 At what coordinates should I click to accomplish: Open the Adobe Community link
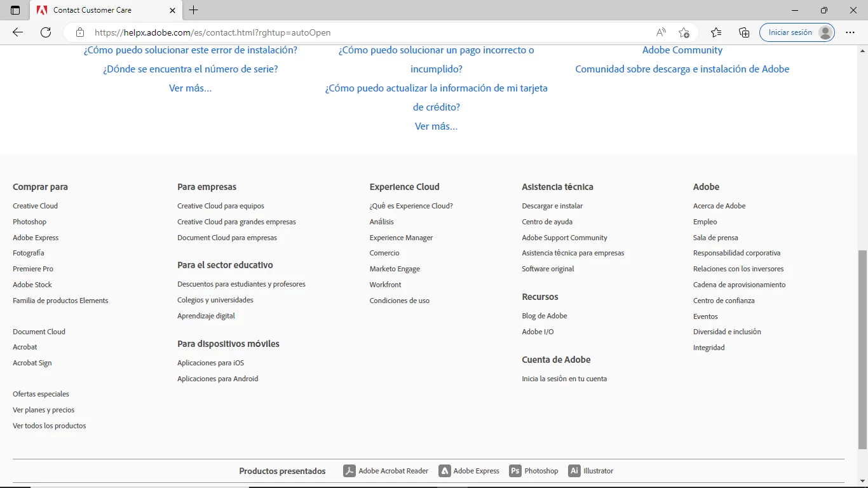pyautogui.click(x=682, y=50)
